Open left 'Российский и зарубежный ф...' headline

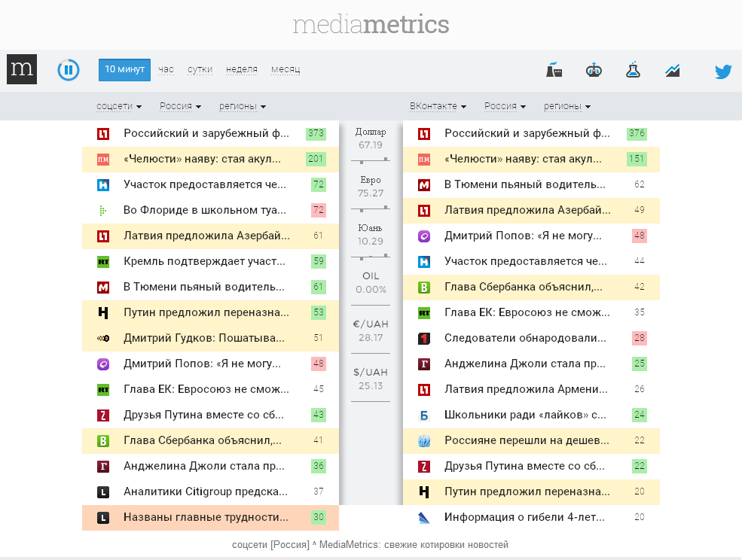point(206,133)
